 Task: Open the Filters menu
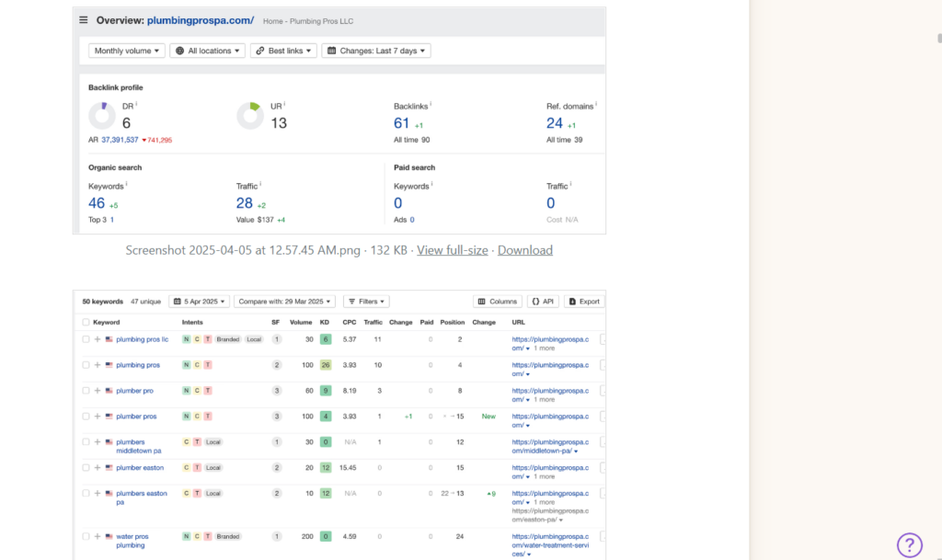point(366,301)
